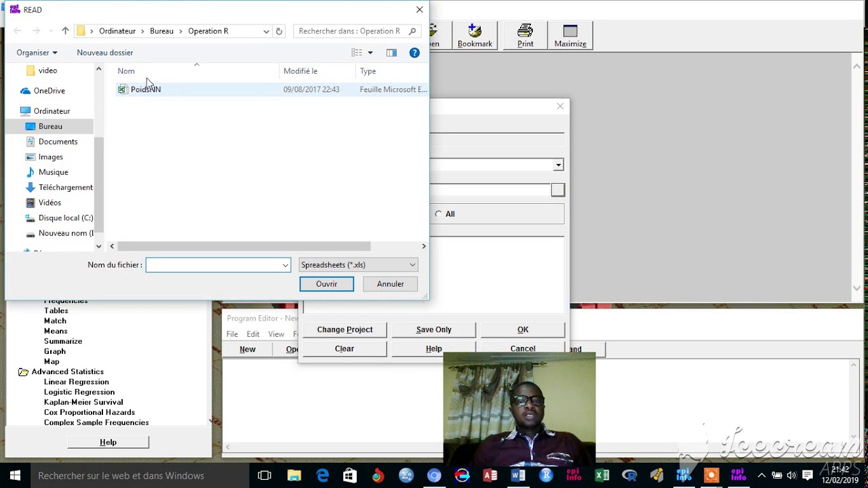
Task: Click Help button below command tree
Action: point(108,442)
